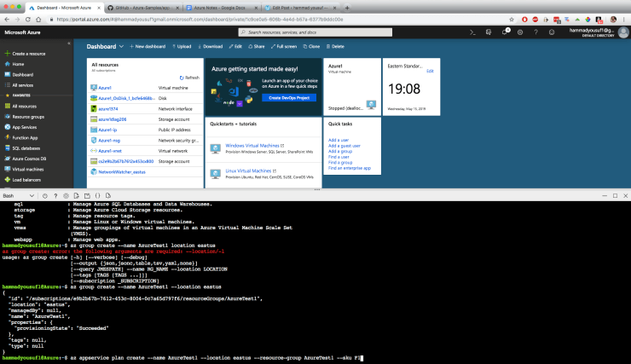
Task: Open the NetworkWatcher_eastus resource link
Action: [x=122, y=172]
